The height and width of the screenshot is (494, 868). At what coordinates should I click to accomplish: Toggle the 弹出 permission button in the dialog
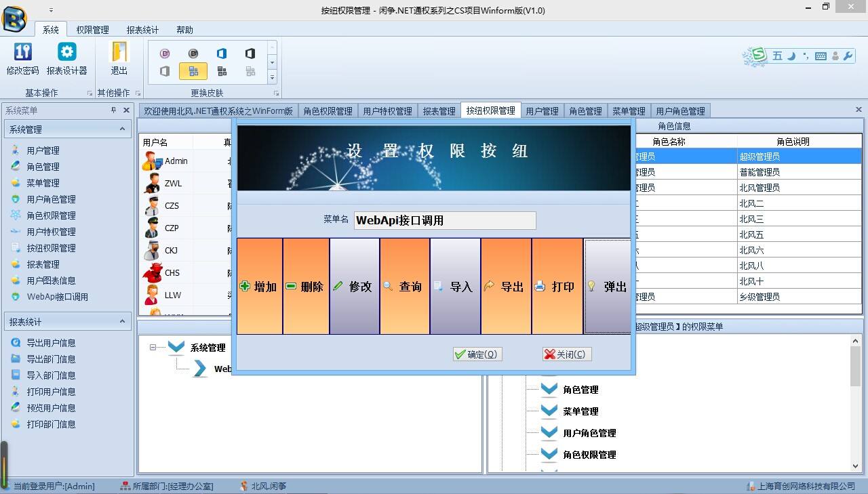click(x=608, y=287)
